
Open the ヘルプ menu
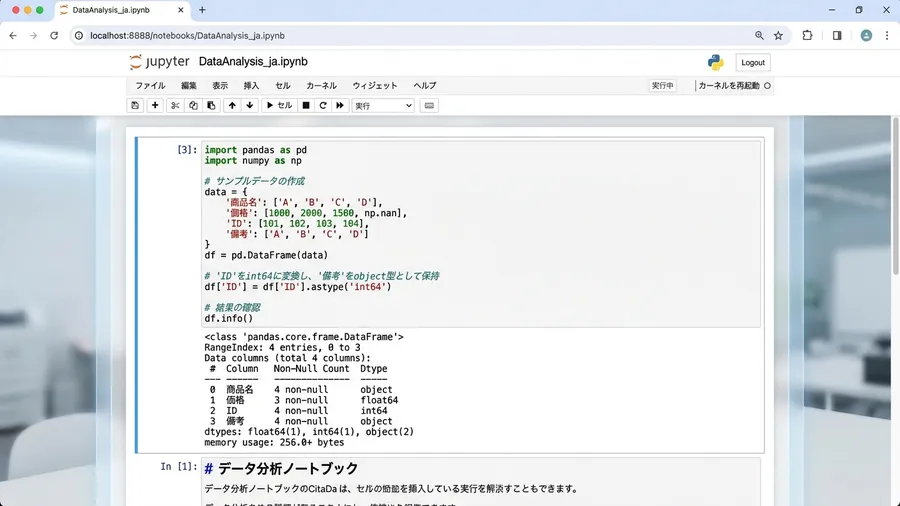tap(425, 85)
